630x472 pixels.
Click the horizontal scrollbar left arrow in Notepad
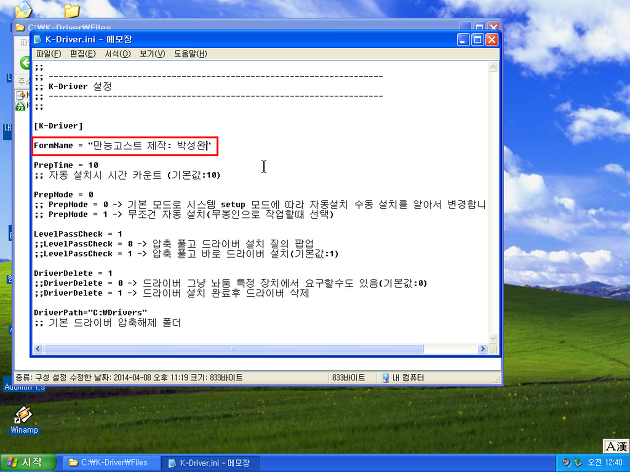point(38,349)
